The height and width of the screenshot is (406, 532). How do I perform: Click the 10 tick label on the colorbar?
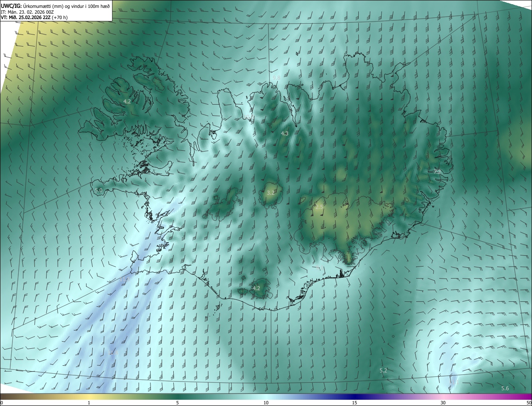click(x=266, y=403)
